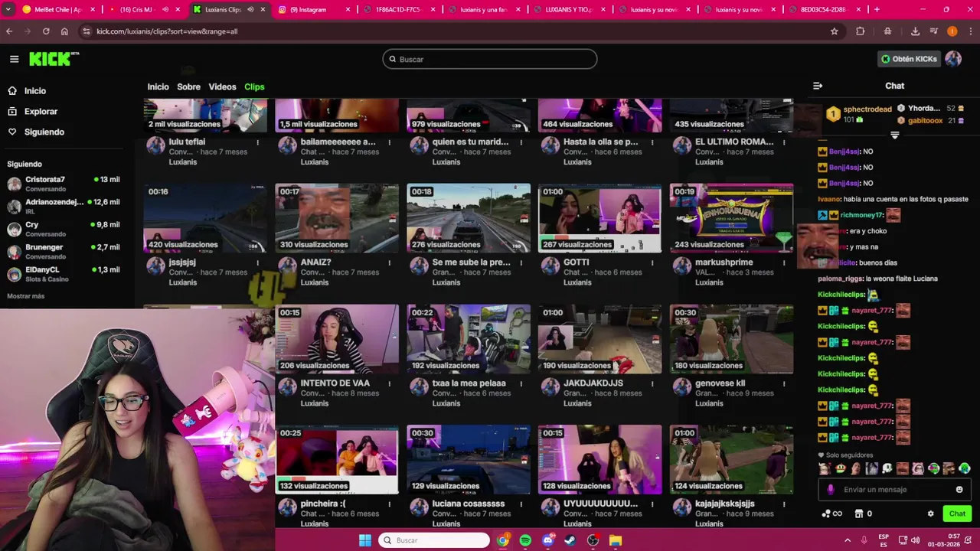Switch to the Sobre channel tab
The image size is (980, 551).
pyautogui.click(x=188, y=87)
